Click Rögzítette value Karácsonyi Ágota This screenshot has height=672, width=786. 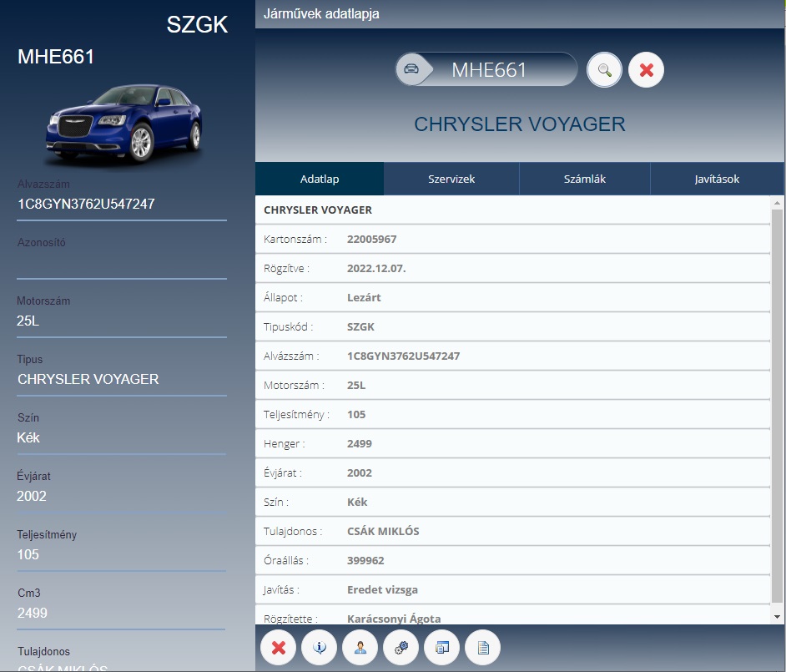[x=394, y=619]
